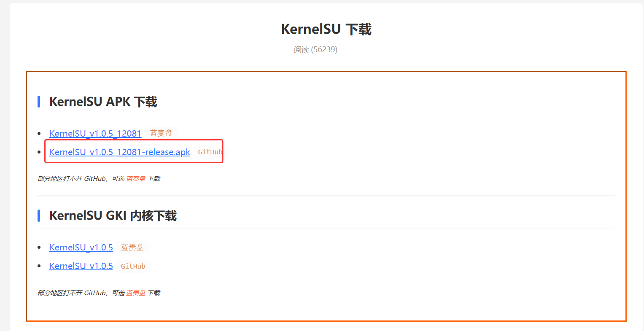Open the GKI KernelSU_v1.0.5 link tagged 蓝奏盘

[x=81, y=248]
